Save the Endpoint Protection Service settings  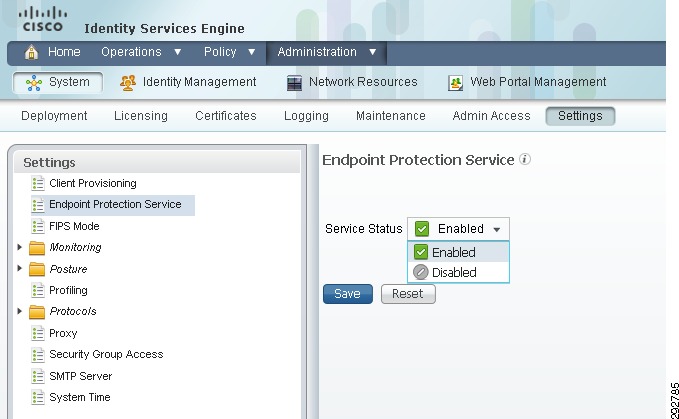(x=348, y=294)
